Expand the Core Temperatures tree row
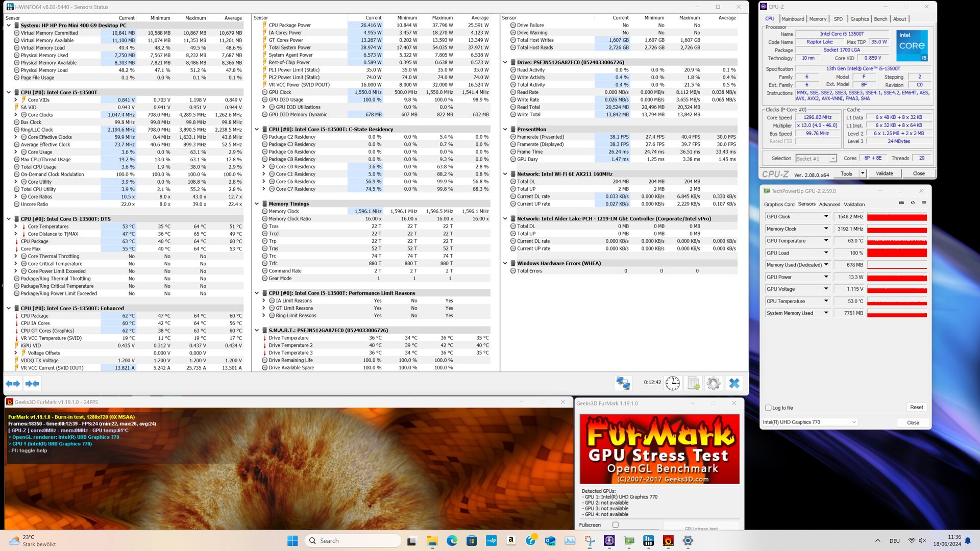Image resolution: width=980 pixels, height=551 pixels. [16, 227]
